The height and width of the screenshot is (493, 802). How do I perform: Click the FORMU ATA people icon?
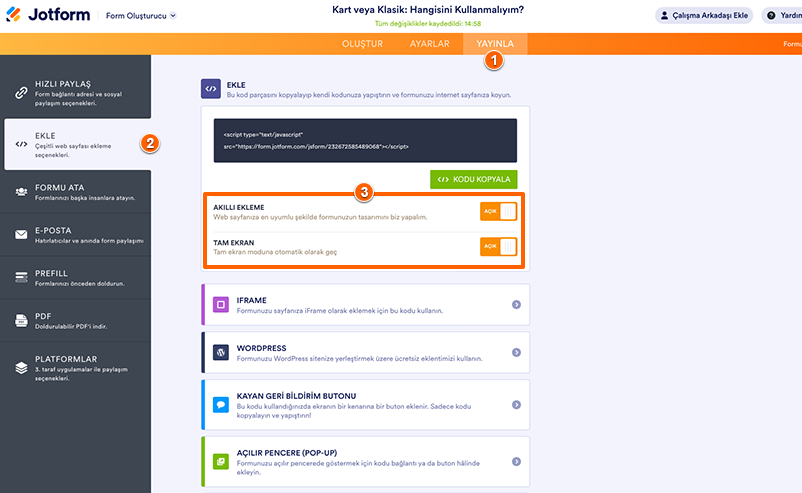tap(21, 192)
